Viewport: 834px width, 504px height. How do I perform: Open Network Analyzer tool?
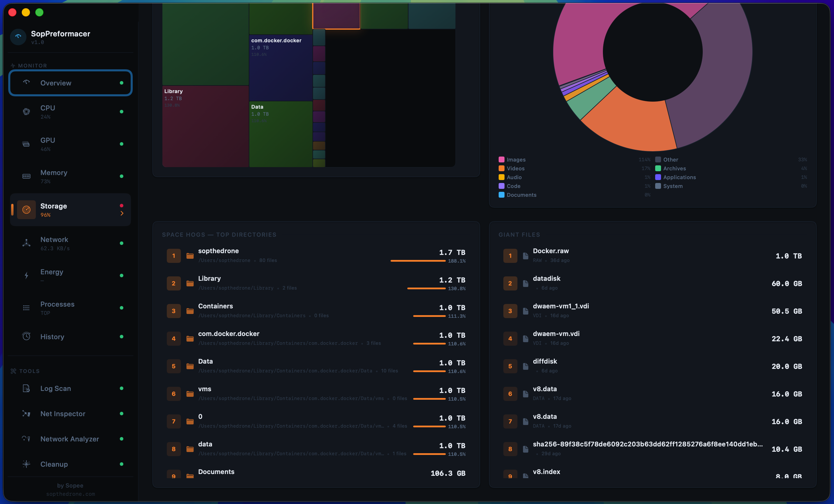click(x=69, y=439)
